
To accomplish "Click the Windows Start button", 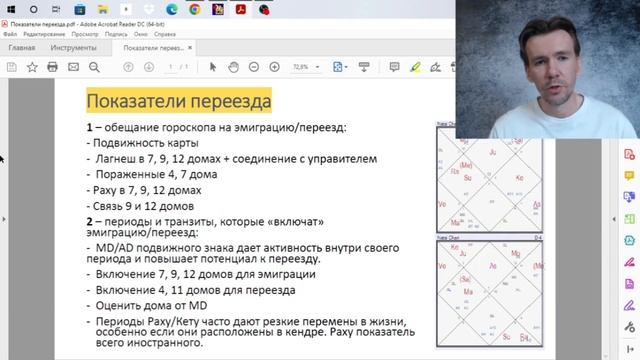I will pyautogui.click(x=11, y=9).
